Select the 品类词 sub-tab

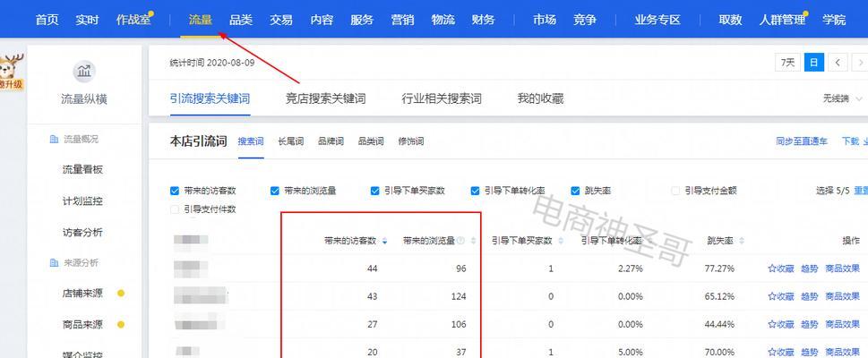pyautogui.click(x=371, y=141)
